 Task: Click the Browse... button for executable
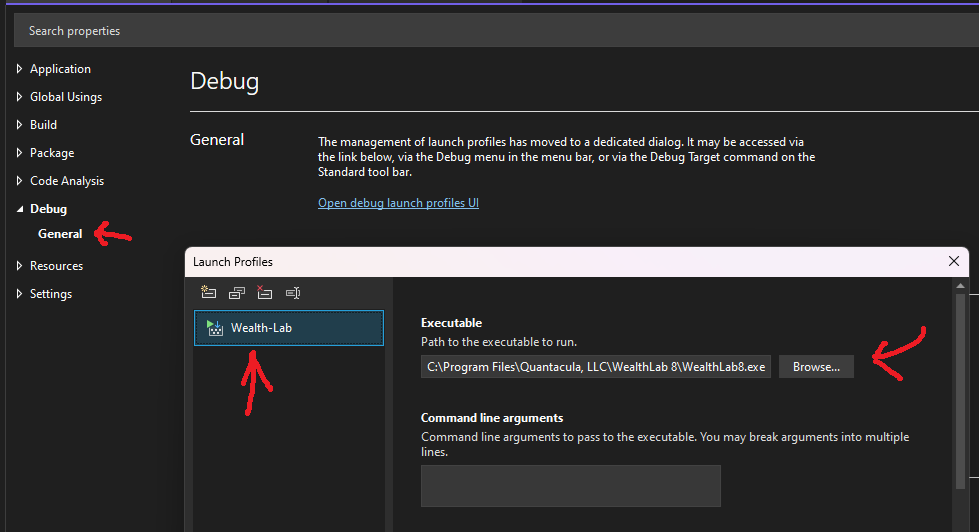816,367
